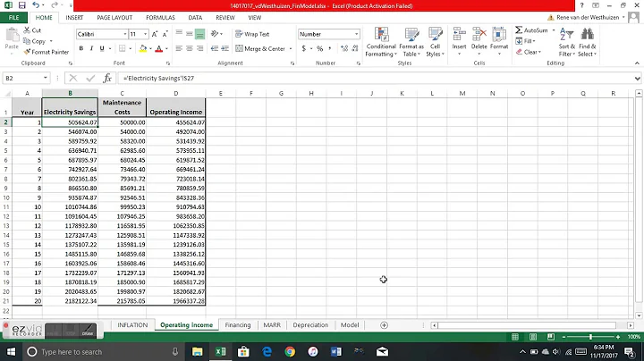Toggle Wrap Text

pyautogui.click(x=252, y=34)
